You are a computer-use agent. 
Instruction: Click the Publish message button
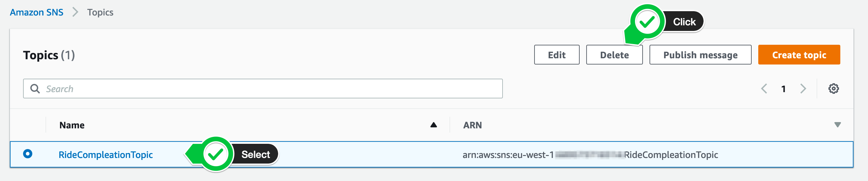pos(700,55)
